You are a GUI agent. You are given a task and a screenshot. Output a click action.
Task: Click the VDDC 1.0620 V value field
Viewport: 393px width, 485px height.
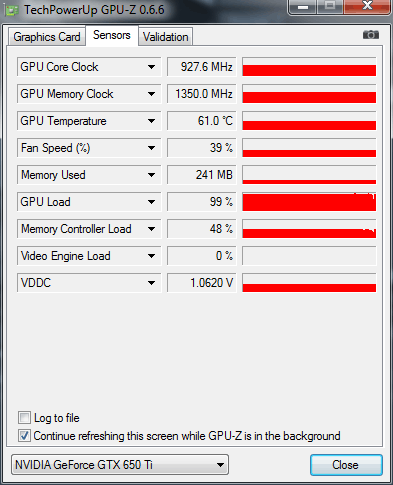202,283
